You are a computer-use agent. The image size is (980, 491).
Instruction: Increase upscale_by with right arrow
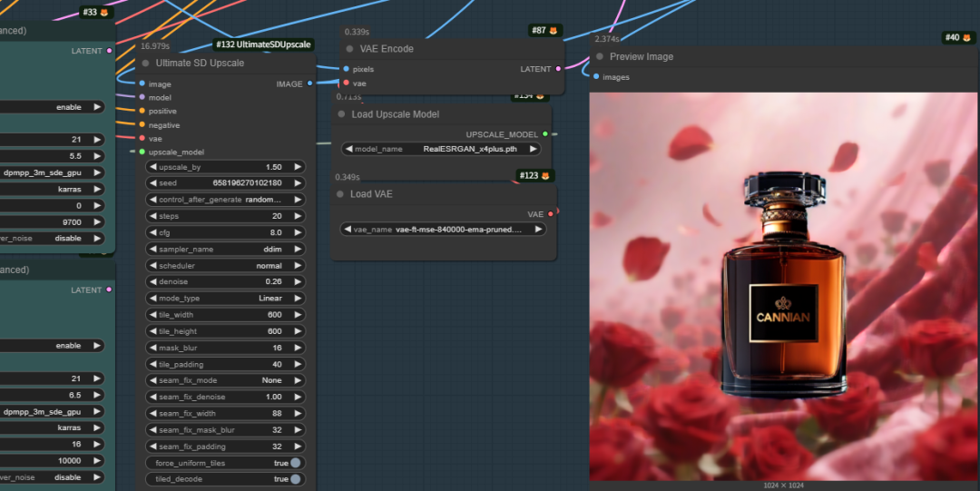click(298, 167)
